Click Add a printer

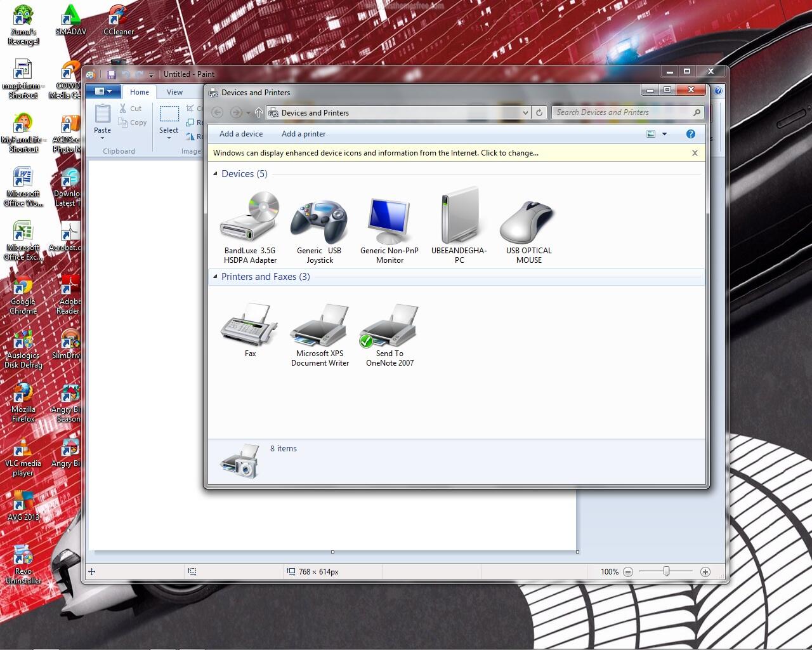pyautogui.click(x=303, y=134)
